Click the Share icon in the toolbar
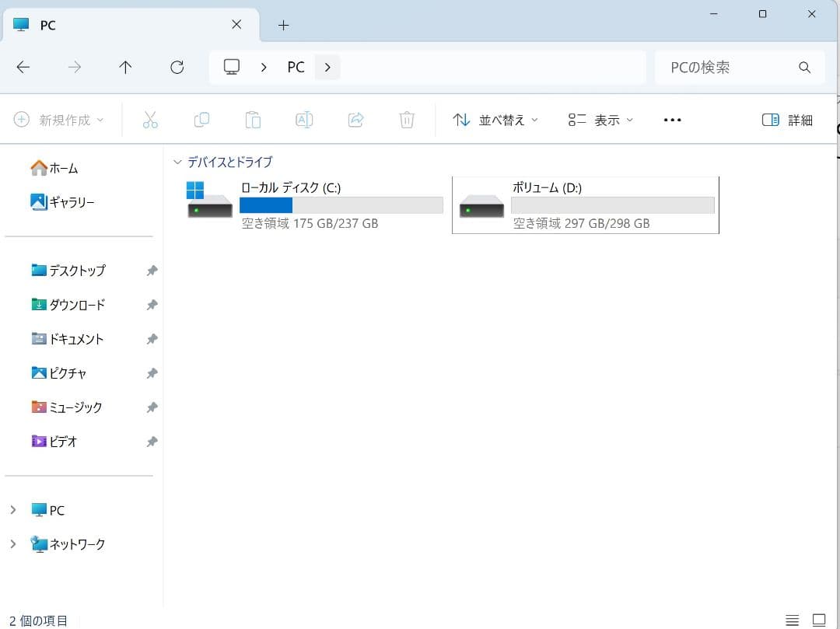 pyautogui.click(x=355, y=119)
